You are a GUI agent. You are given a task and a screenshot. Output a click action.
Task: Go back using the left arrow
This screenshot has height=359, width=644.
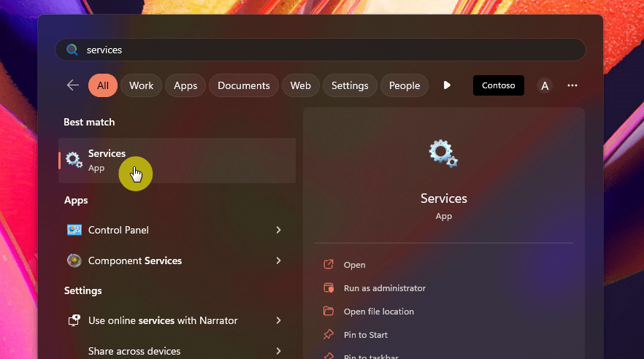(x=73, y=85)
